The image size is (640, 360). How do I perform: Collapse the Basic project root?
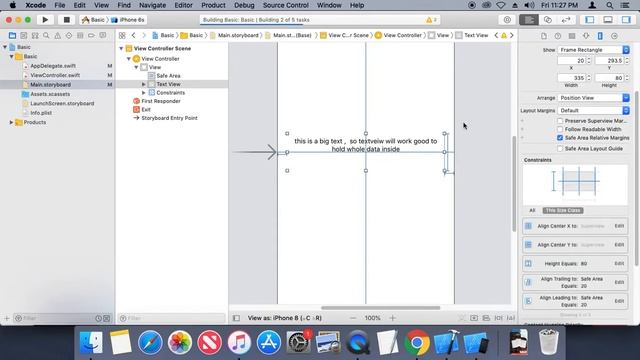tap(5, 47)
